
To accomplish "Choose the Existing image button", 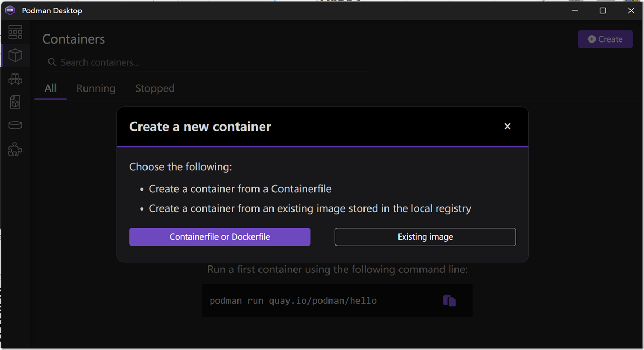I will point(425,237).
